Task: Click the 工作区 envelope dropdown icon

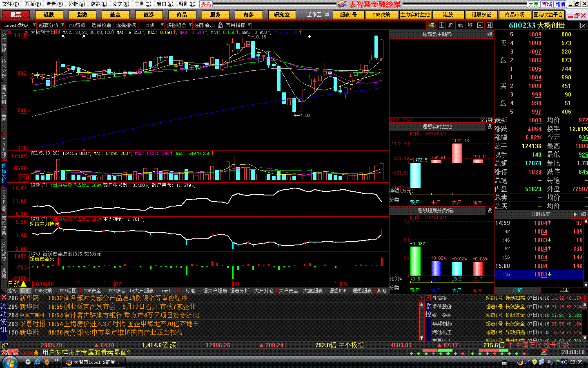Action: tap(327, 14)
